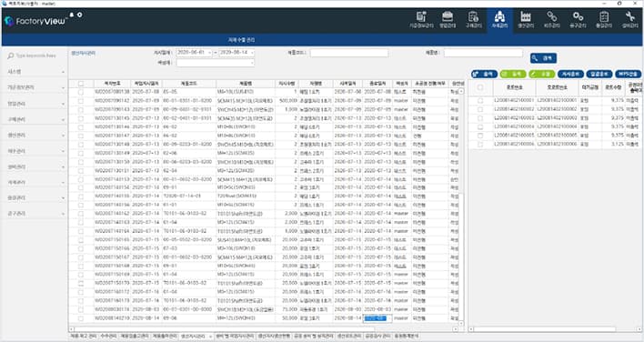The height and width of the screenshot is (342, 644).
Task: Open the end date 2020-08-14 dropdown
Action: point(252,53)
